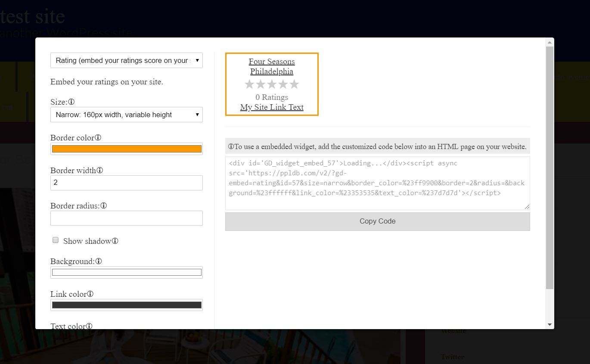
Task: Click the first star in the rating preview
Action: (x=249, y=84)
